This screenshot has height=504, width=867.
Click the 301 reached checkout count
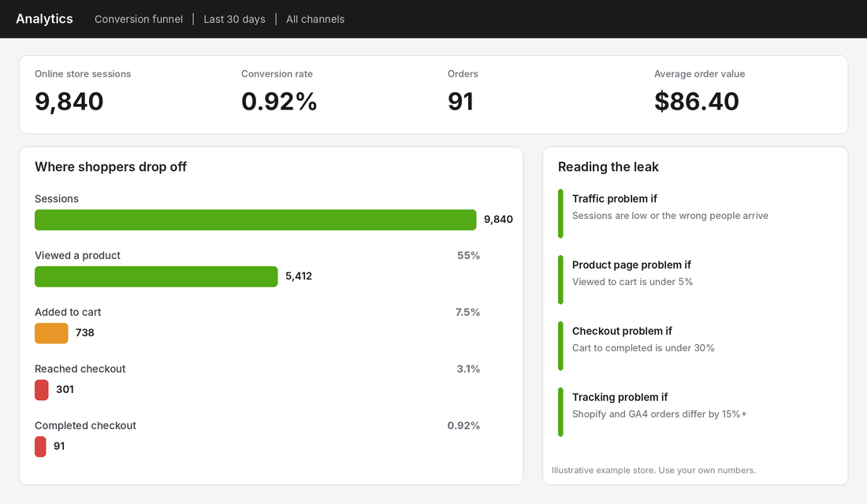tap(65, 390)
